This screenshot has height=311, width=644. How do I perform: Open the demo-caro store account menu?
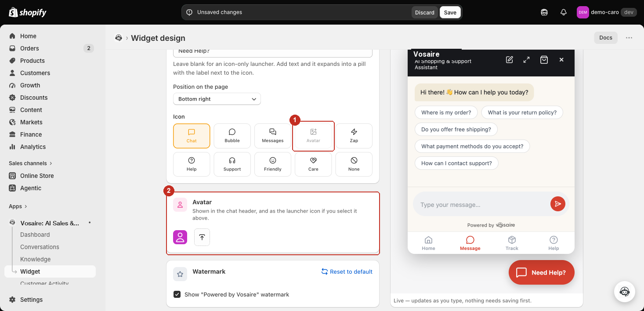pos(607,12)
